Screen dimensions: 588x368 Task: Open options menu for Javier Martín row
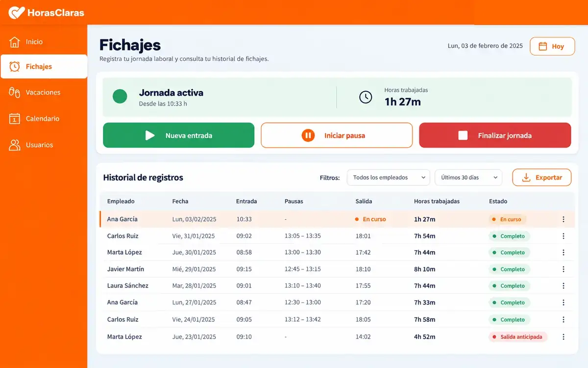pyautogui.click(x=563, y=269)
